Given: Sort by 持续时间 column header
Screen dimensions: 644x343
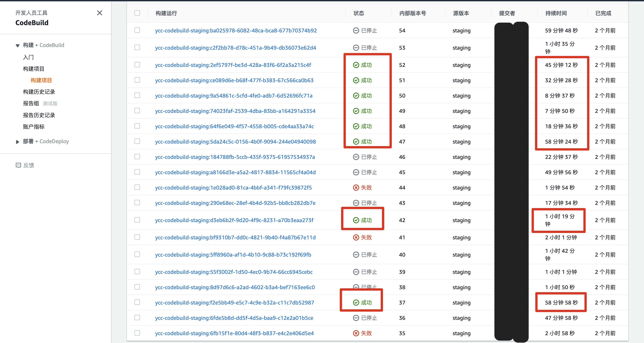Looking at the screenshot, I should 556,13.
